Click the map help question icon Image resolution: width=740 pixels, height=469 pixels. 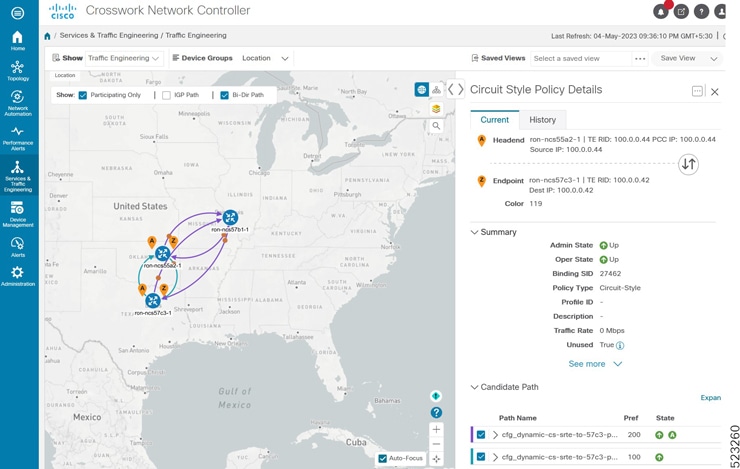436,412
